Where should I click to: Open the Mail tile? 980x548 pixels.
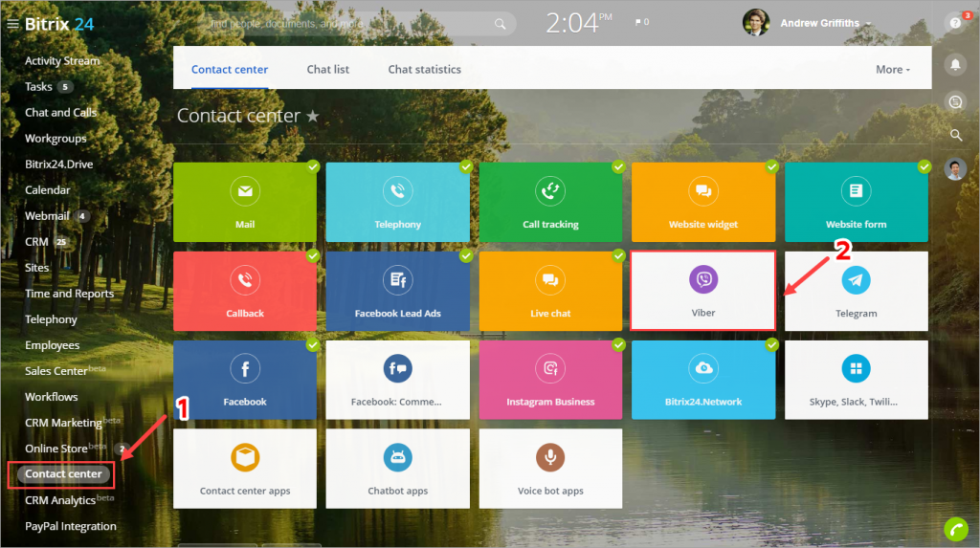(244, 202)
